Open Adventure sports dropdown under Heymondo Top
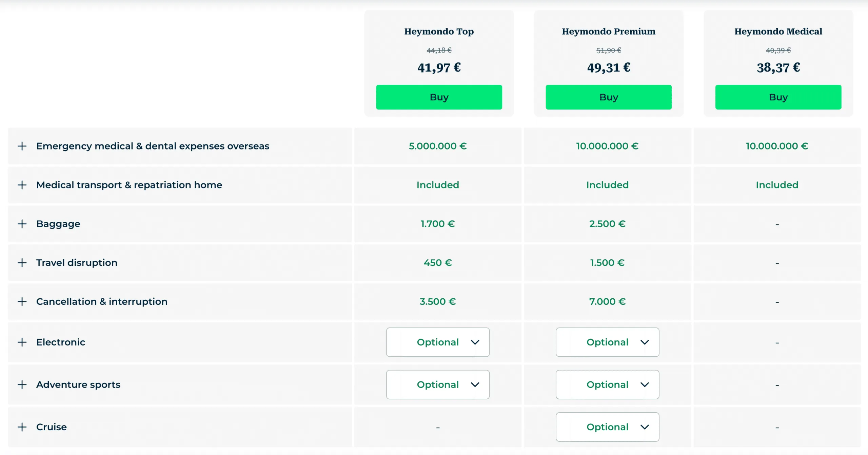This screenshot has width=868, height=455. coord(438,384)
